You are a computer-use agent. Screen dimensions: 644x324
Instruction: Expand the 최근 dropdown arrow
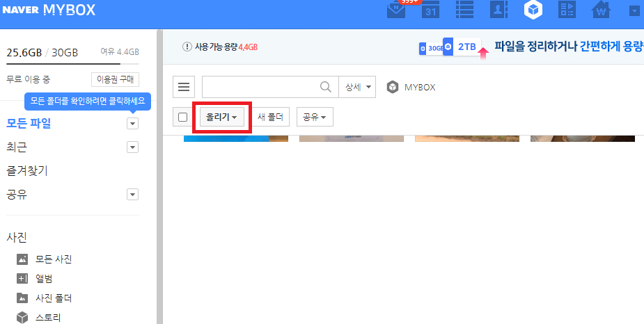coord(132,147)
